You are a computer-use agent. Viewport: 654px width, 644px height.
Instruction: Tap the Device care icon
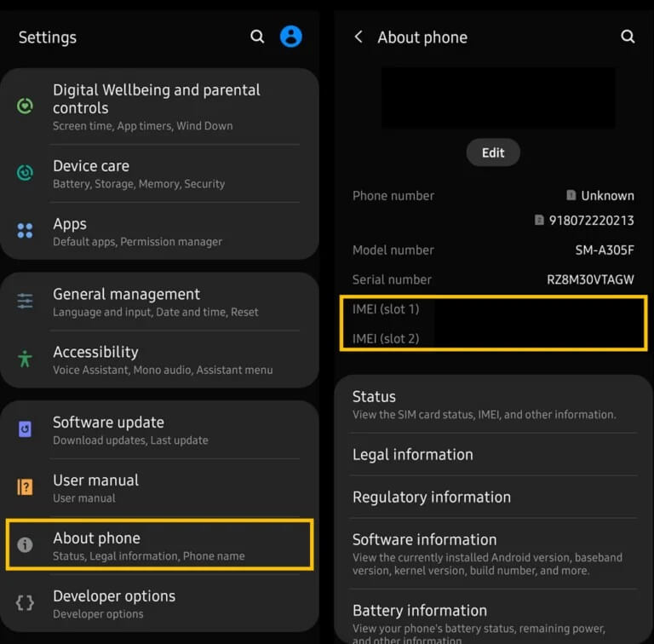[26, 173]
